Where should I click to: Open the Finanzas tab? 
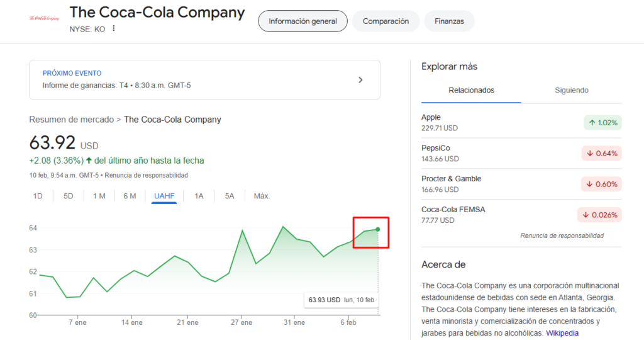pos(449,21)
